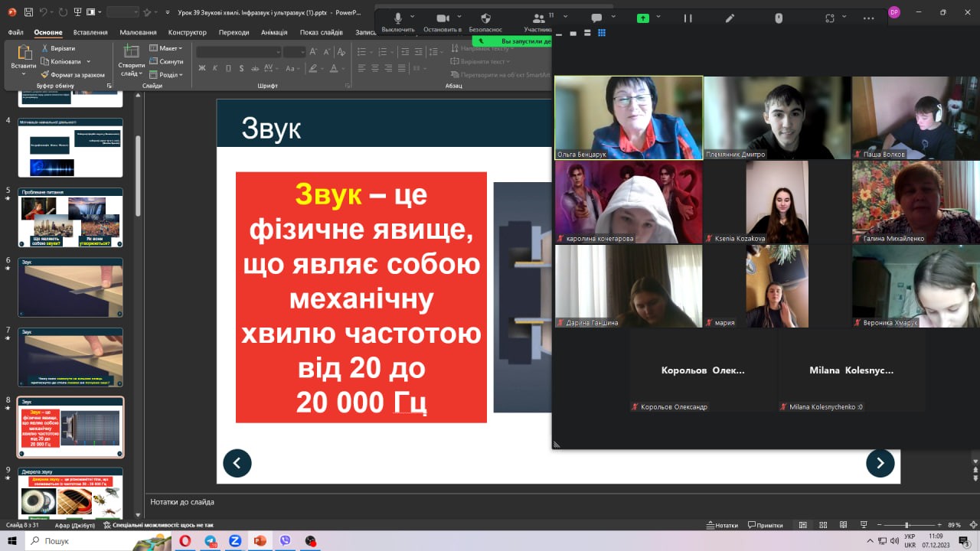Image resolution: width=980 pixels, height=551 pixels.
Task: Select the Zoom annotate pencil tool
Action: (730, 18)
